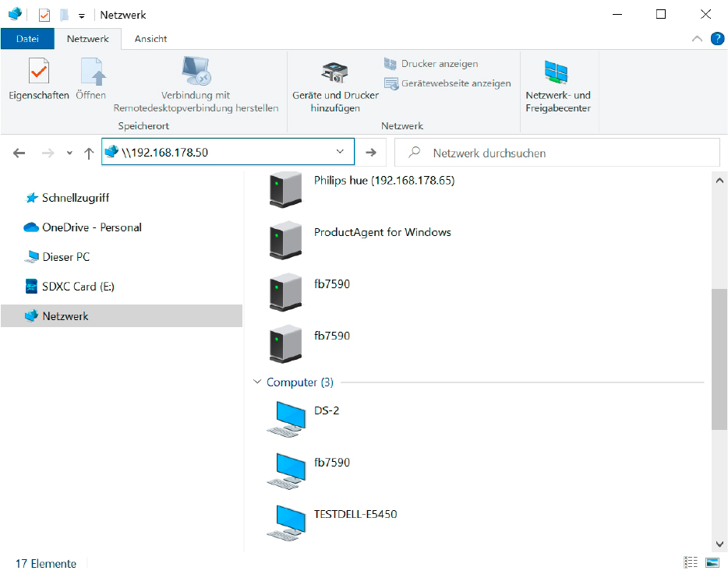Open the address bar dropdown
This screenshot has height=574, width=728.
tap(340, 151)
